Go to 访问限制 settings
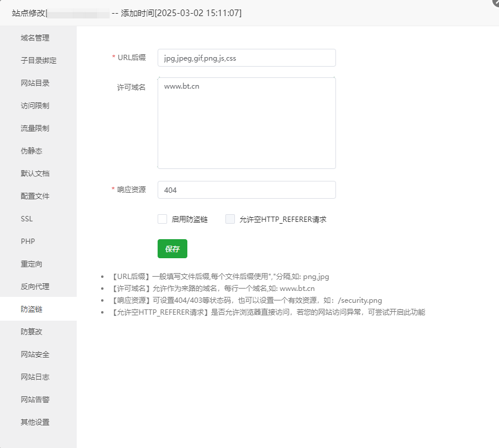Screen dimensions: 499x448 click(39, 105)
